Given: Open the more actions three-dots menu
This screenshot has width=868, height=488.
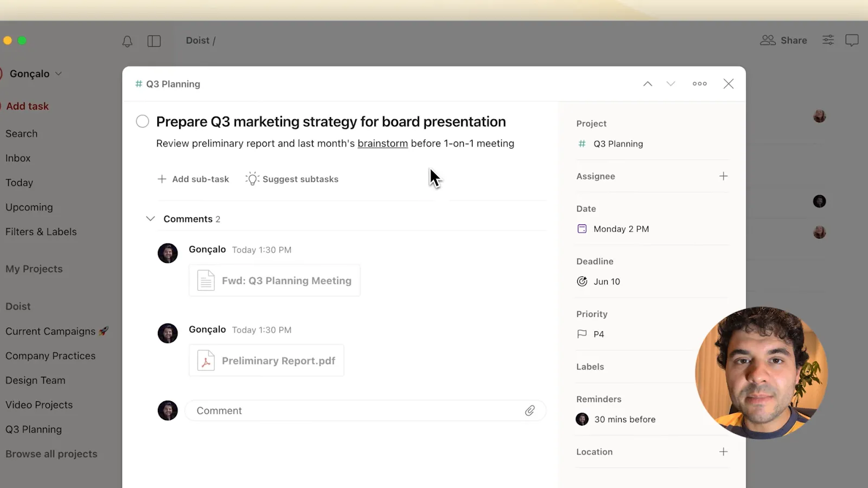Looking at the screenshot, I should (700, 84).
